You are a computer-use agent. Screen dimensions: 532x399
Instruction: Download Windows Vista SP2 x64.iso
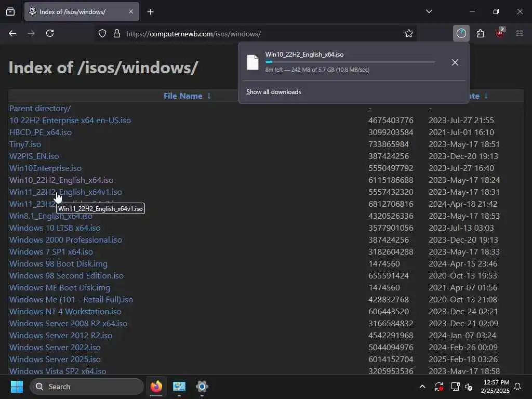coord(57,371)
